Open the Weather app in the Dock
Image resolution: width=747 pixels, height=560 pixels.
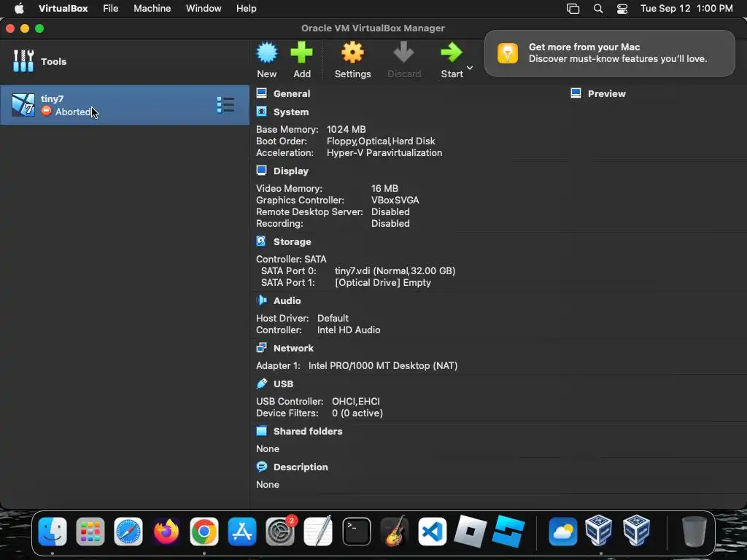(x=562, y=532)
